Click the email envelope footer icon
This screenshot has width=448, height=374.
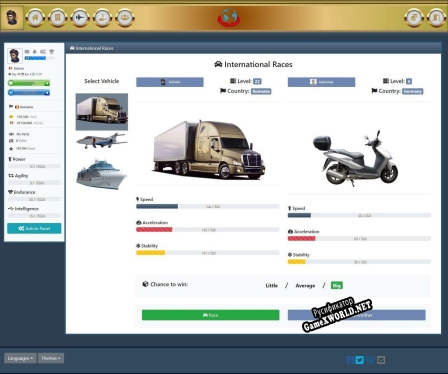[x=381, y=360]
